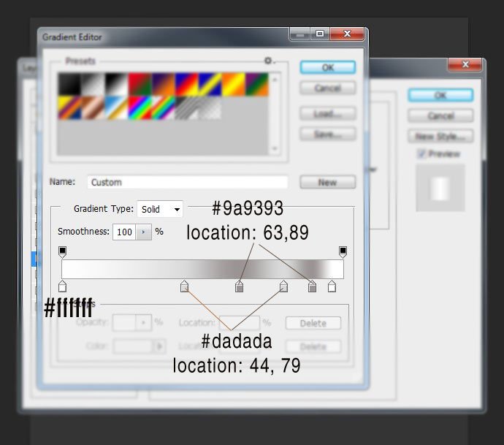Click OK in the Gradient Editor

click(x=327, y=67)
